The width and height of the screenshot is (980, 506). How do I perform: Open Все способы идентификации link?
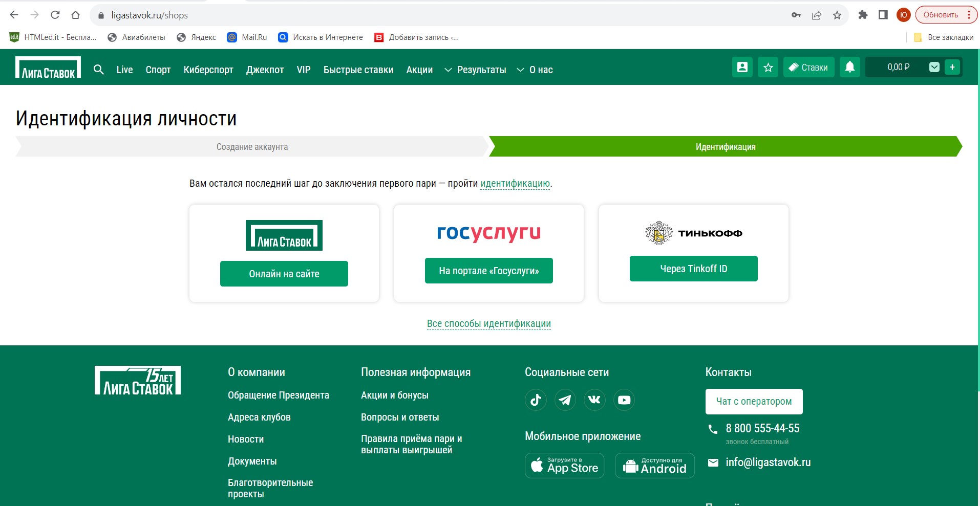point(489,324)
